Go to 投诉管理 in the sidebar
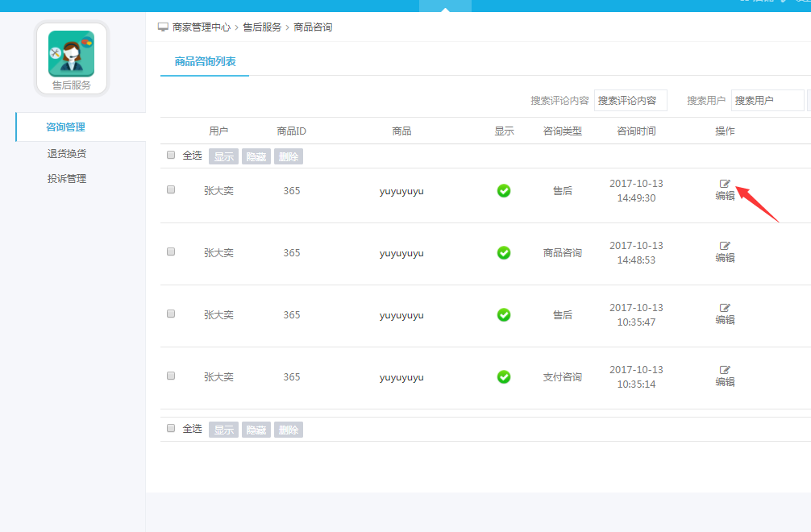This screenshot has height=532, width=811. (66, 179)
